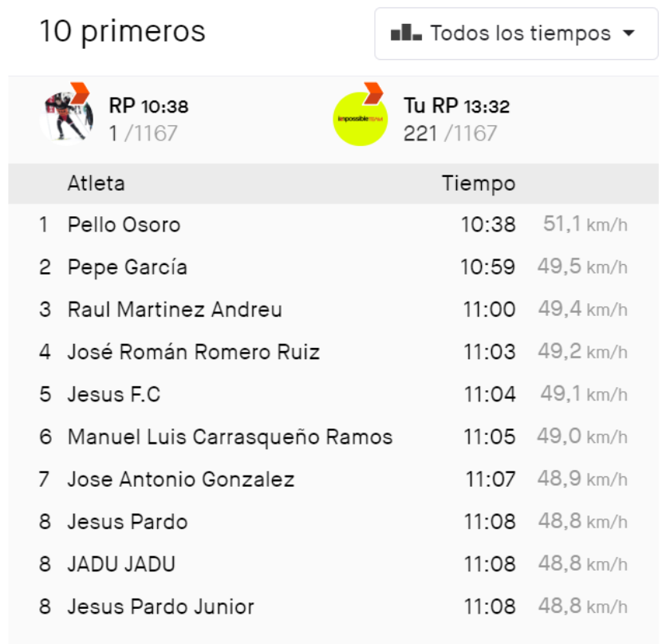Image resolution: width=666 pixels, height=644 pixels.
Task: Click Pello Osoro's 10:38 time
Action: 488,225
